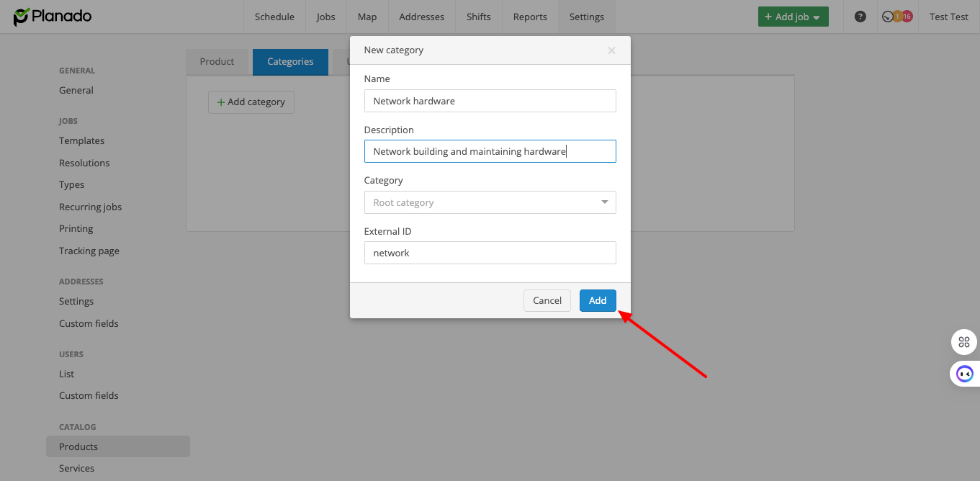980x481 pixels.
Task: Click the Add category button
Action: (x=251, y=102)
